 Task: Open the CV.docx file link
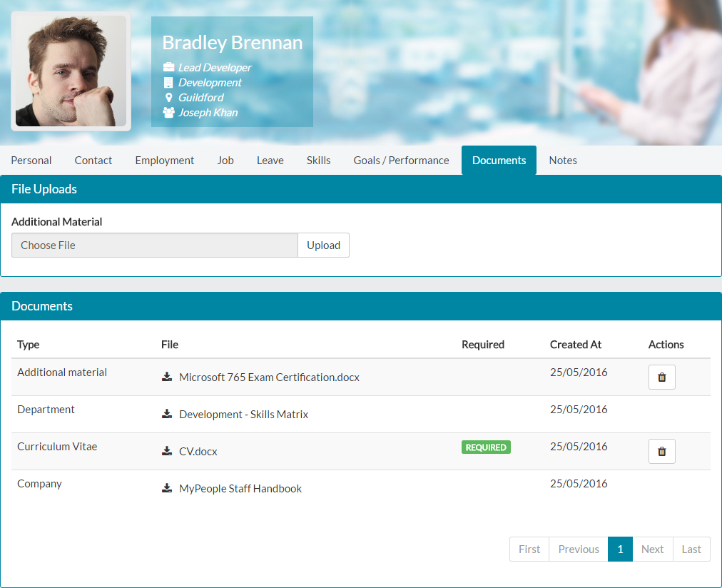pyautogui.click(x=198, y=451)
